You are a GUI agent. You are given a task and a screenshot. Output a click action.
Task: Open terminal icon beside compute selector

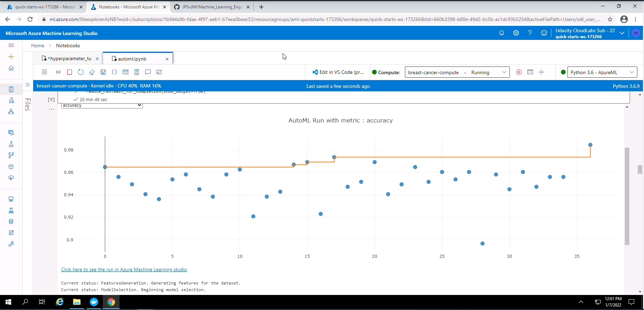click(530, 72)
